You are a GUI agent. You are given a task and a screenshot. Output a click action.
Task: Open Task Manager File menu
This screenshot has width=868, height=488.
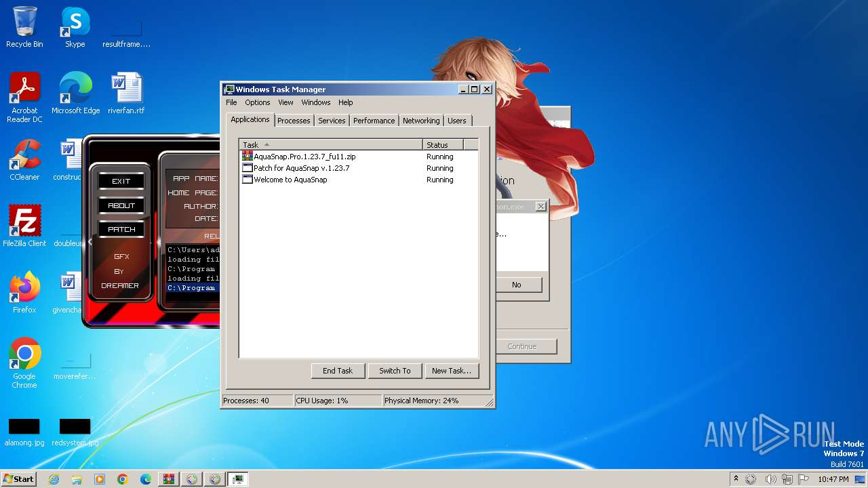(231, 102)
